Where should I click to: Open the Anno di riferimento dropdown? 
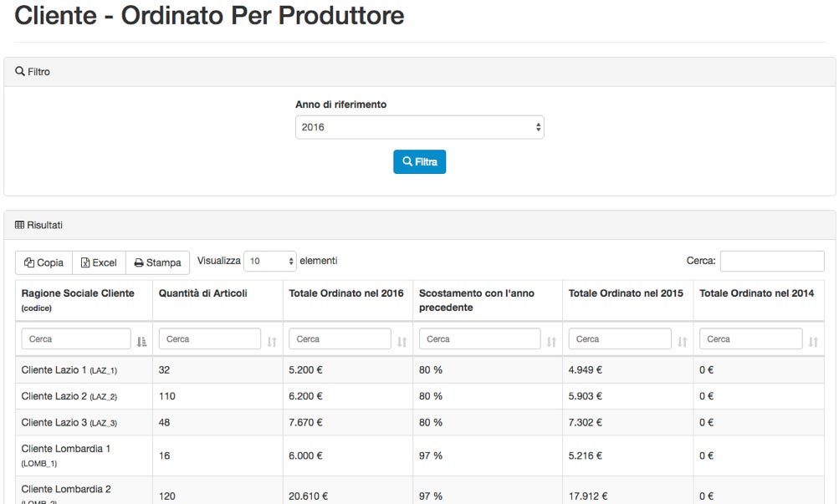pos(419,127)
